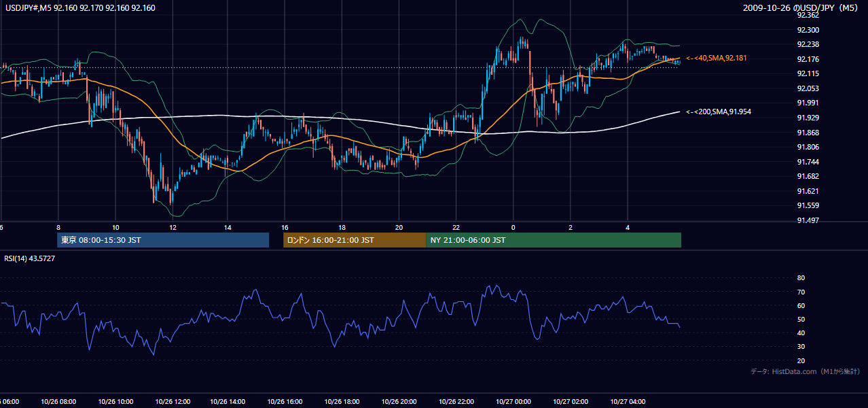Click hour label 12 below the price chart
This screenshot has width=868, height=408.
coord(173,227)
